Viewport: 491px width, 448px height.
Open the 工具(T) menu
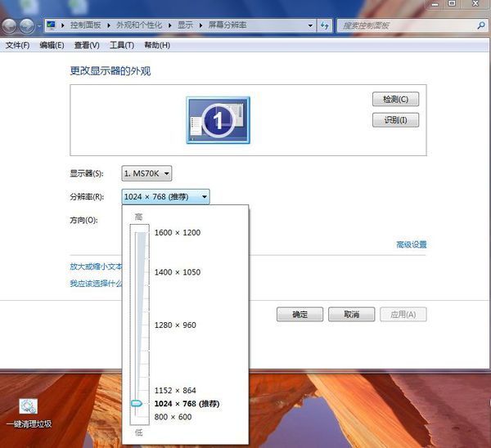122,45
